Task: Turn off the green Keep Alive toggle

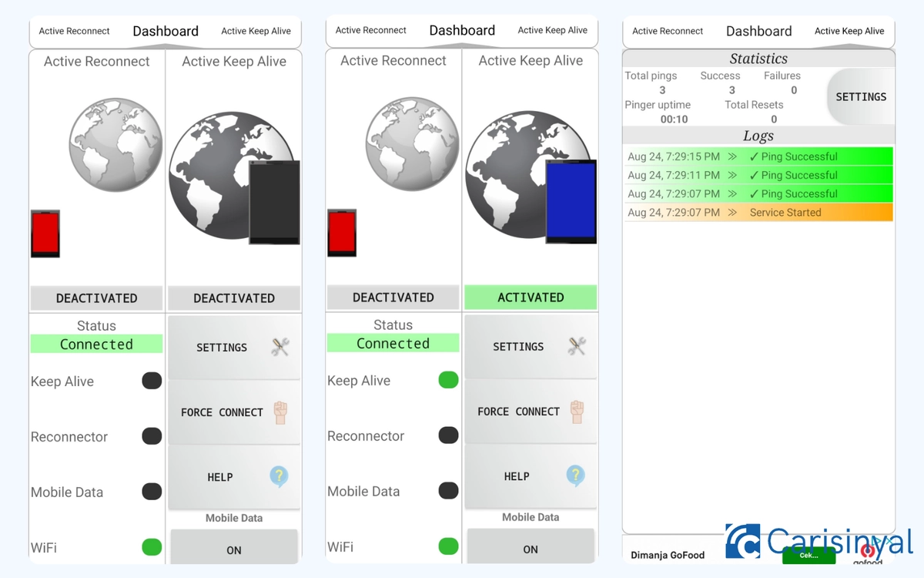Action: pos(448,380)
